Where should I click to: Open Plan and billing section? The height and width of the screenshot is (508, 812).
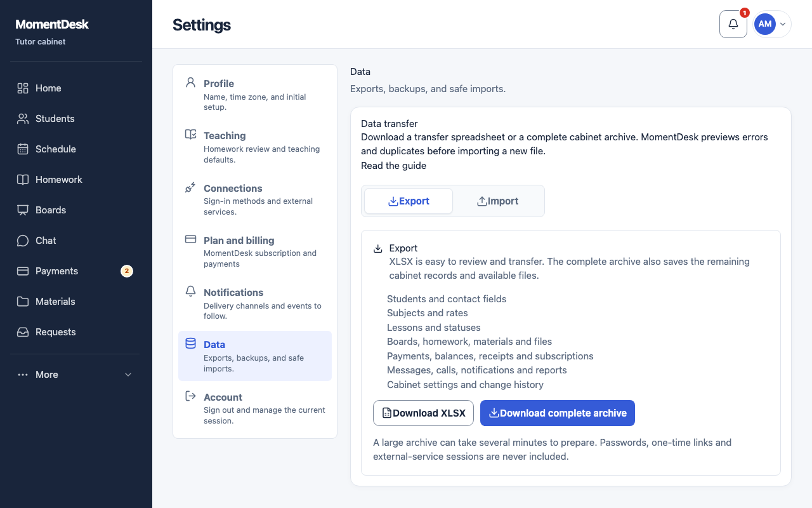[x=255, y=251]
